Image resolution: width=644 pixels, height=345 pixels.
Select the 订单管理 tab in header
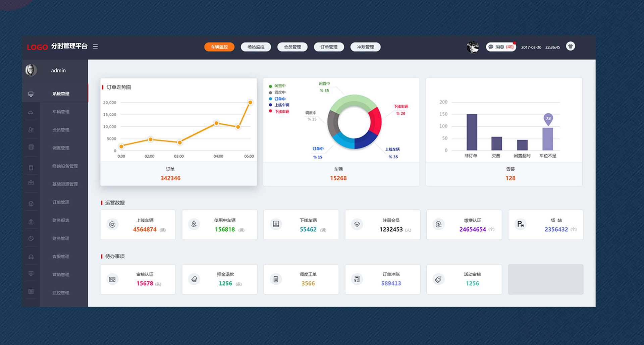[x=329, y=47]
